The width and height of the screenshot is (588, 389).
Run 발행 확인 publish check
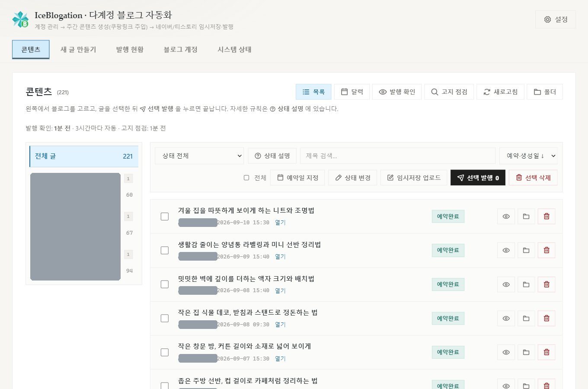pyautogui.click(x=397, y=92)
